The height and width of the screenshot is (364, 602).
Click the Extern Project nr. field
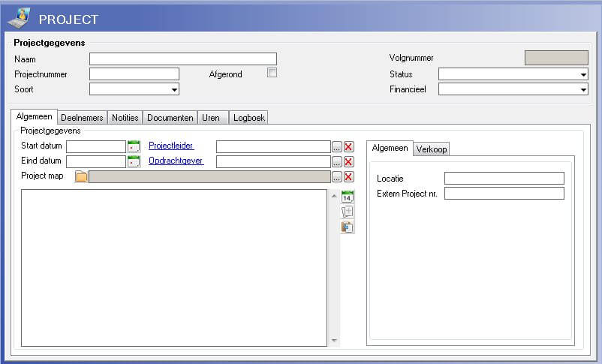(x=504, y=193)
